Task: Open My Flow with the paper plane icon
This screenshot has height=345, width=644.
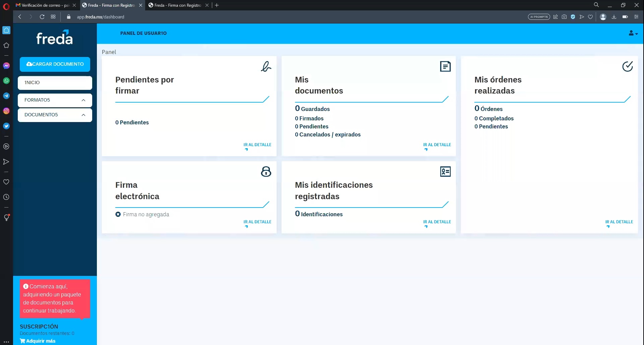Action: pyautogui.click(x=6, y=162)
